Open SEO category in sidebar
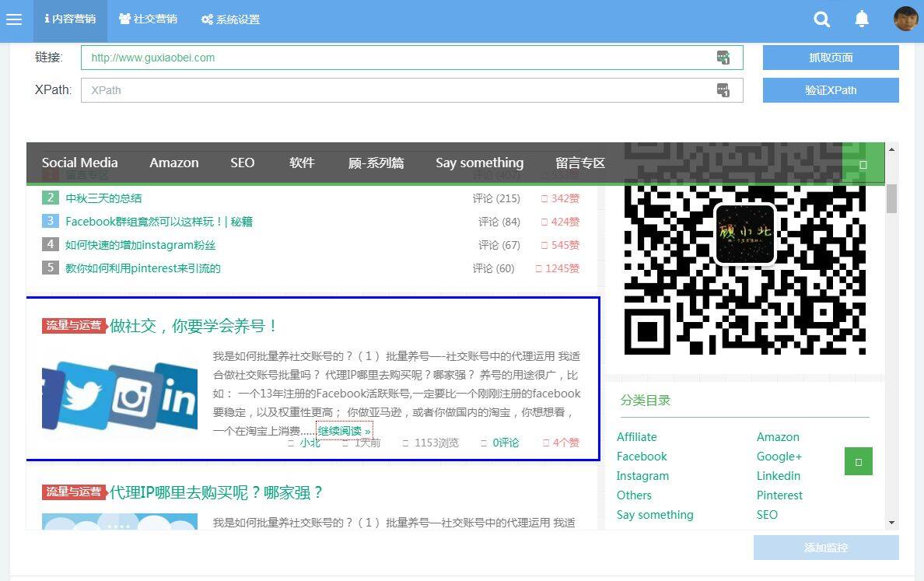 767,514
